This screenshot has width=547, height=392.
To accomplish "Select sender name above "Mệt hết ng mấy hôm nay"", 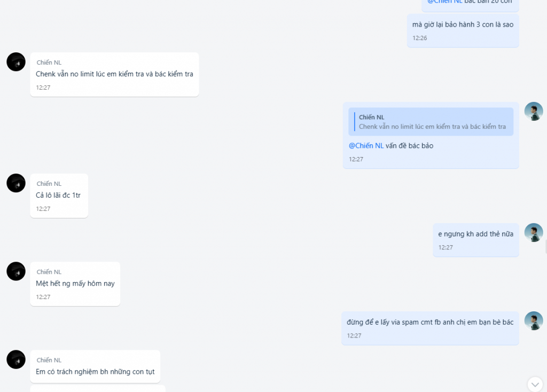I will coord(49,272).
